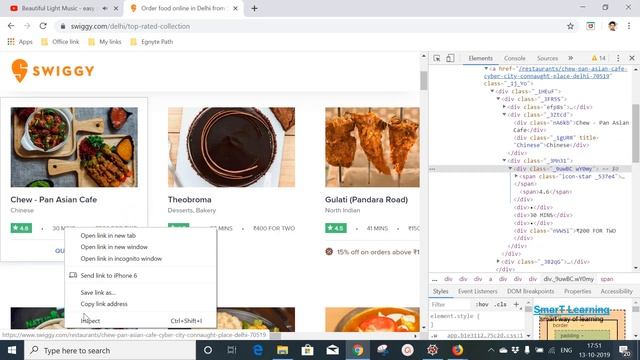640x360 pixels.
Task: Close the Swiggy browser tab
Action: (235, 8)
